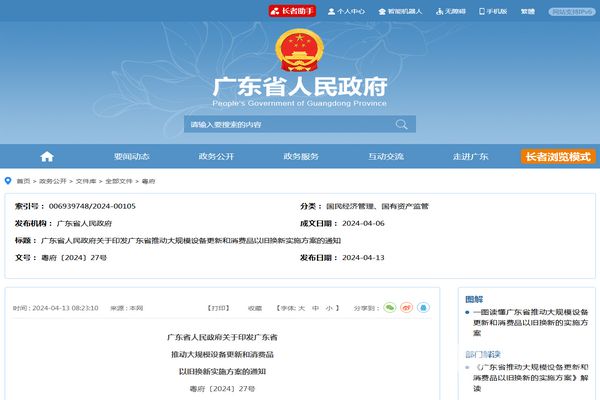Share article via Weibo icon
The height and width of the screenshot is (400, 600).
coord(406,308)
